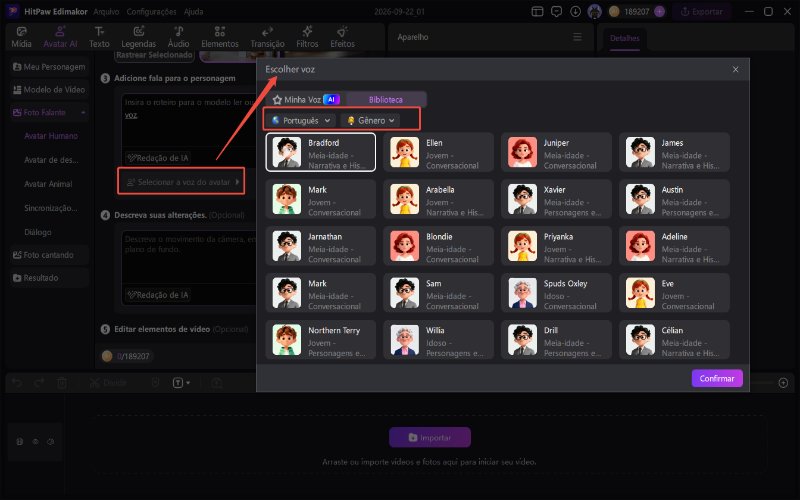Select the Avatar AI tool
This screenshot has height=500, width=800.
[x=60, y=37]
